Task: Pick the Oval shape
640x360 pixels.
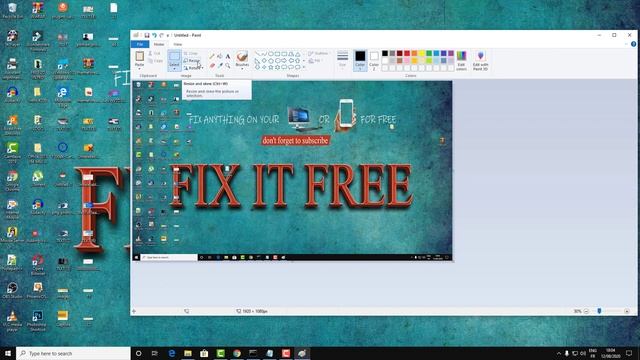Action: [x=271, y=53]
